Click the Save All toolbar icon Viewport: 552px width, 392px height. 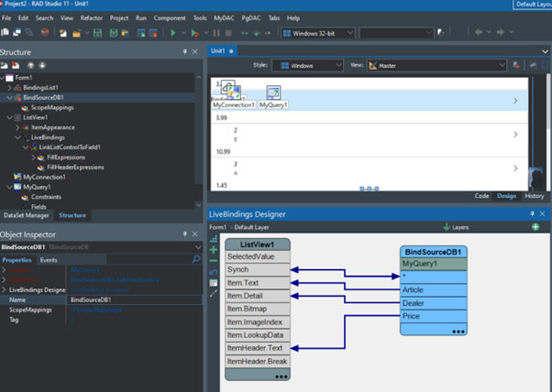tap(114, 33)
